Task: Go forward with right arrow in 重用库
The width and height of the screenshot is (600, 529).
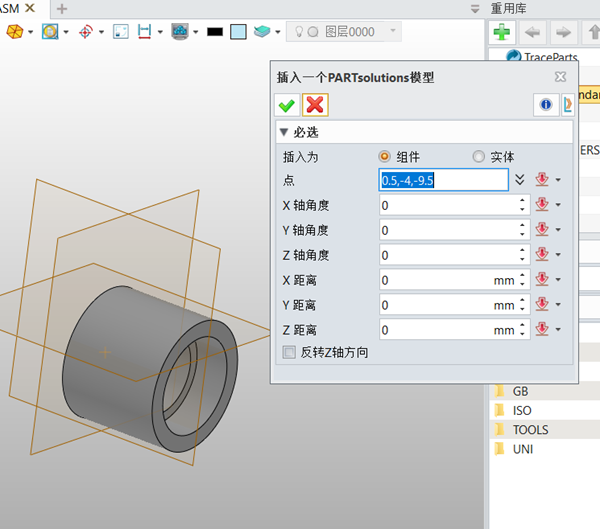Action: pos(563,32)
